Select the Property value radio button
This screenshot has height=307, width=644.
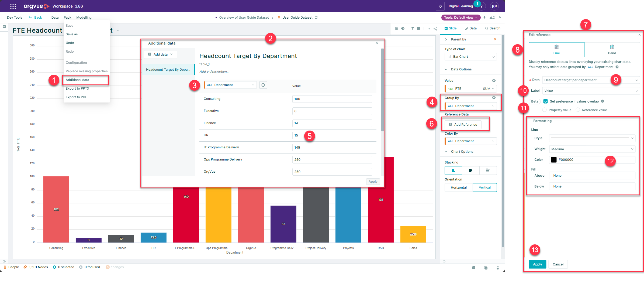(x=545, y=110)
